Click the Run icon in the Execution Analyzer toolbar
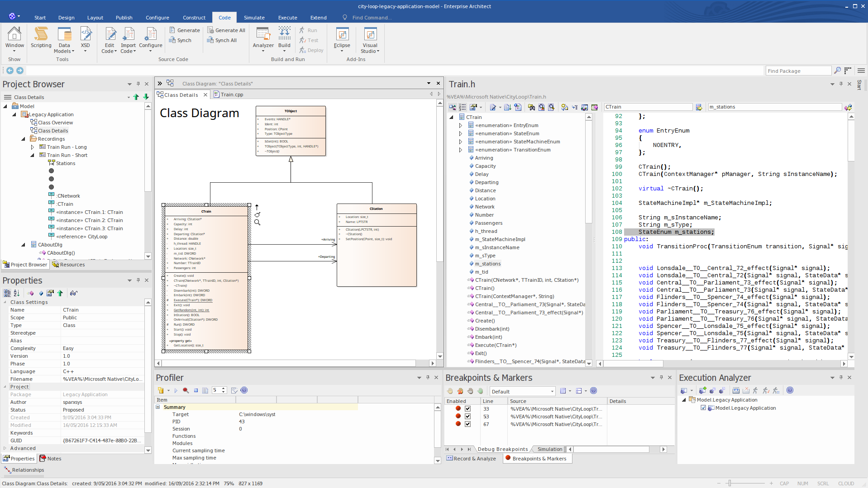 (x=755, y=390)
